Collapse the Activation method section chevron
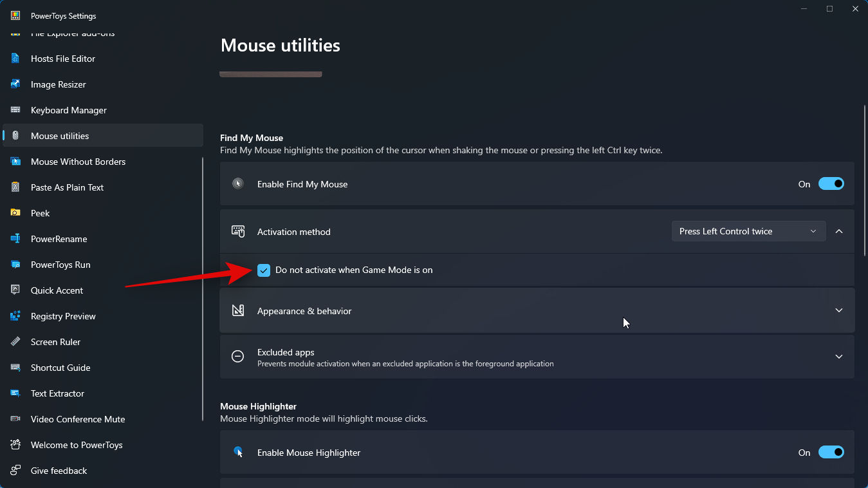This screenshot has height=488, width=868. (839, 231)
